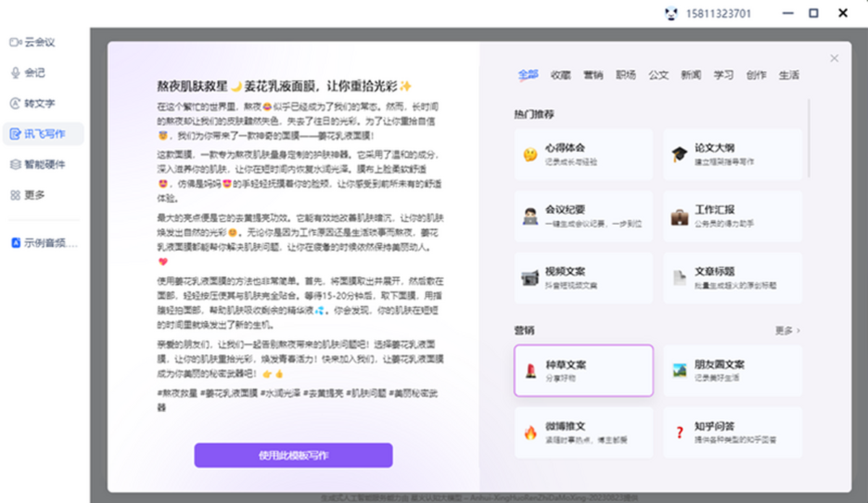Select the 论文大纲 template card

(x=733, y=154)
